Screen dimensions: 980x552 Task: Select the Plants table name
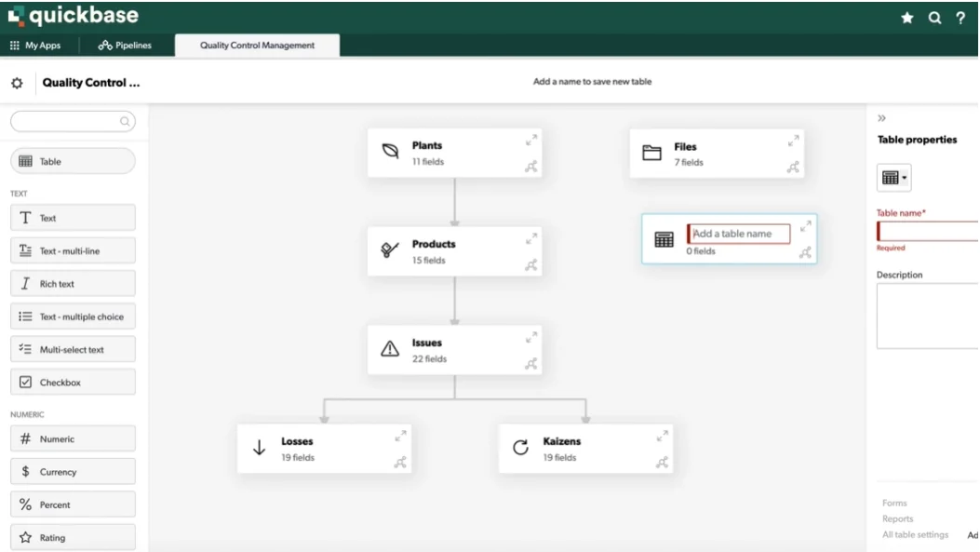pyautogui.click(x=427, y=145)
